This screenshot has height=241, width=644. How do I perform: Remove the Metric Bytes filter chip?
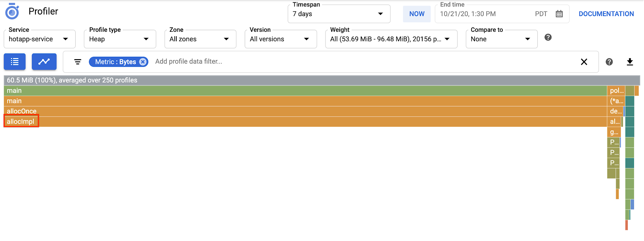tap(142, 62)
